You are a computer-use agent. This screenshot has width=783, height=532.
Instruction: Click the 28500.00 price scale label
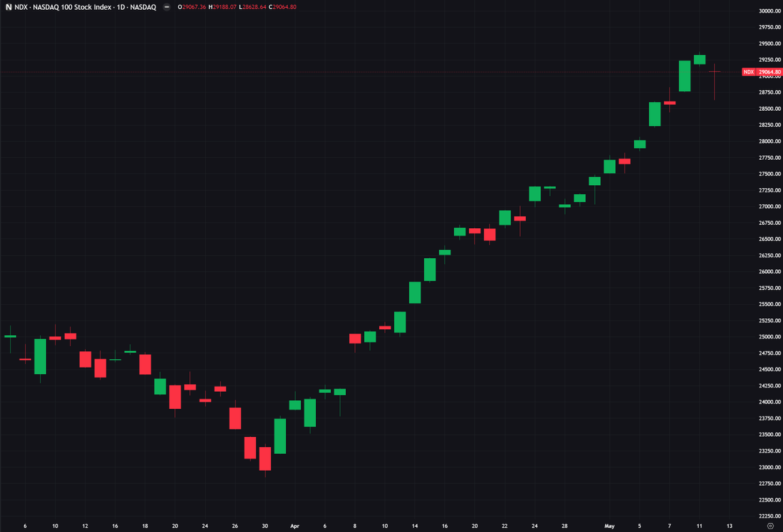[769, 108]
